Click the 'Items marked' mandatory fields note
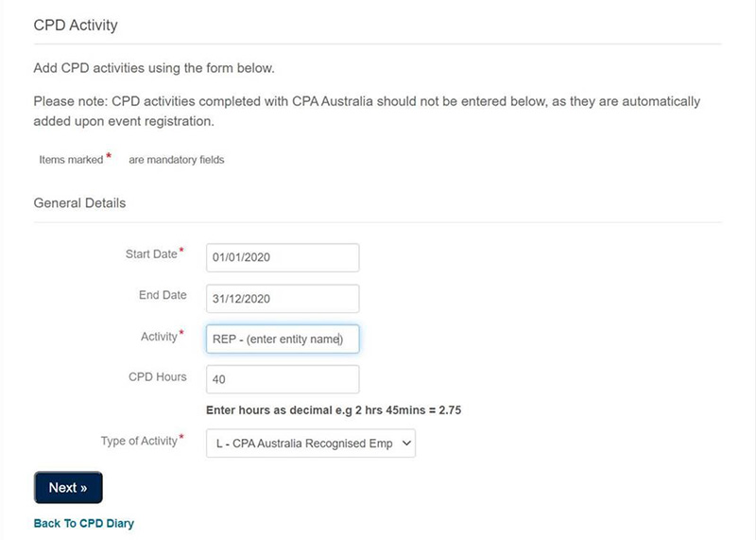 point(131,160)
